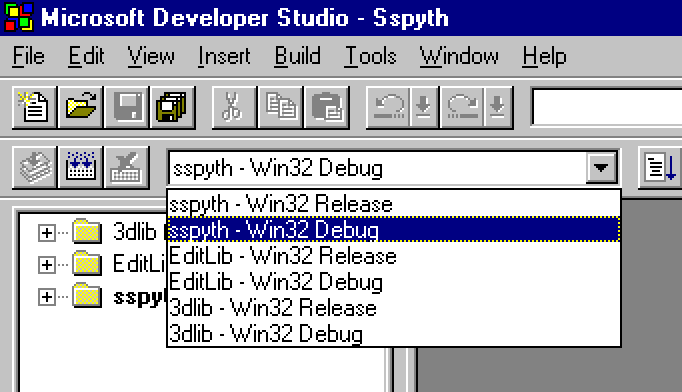
Task: Click the combo field showing sspyth - Win32 Debug
Action: point(377,168)
